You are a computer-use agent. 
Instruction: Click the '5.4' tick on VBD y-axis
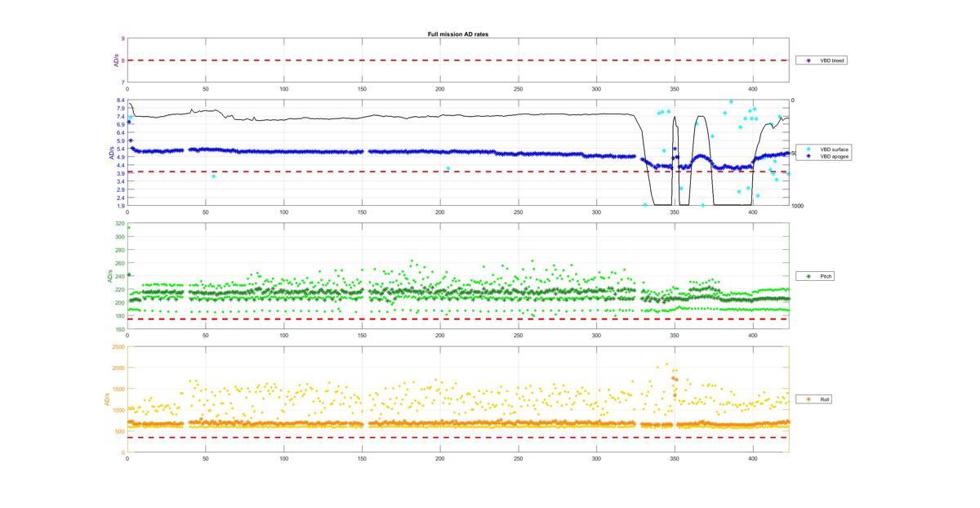click(x=122, y=149)
